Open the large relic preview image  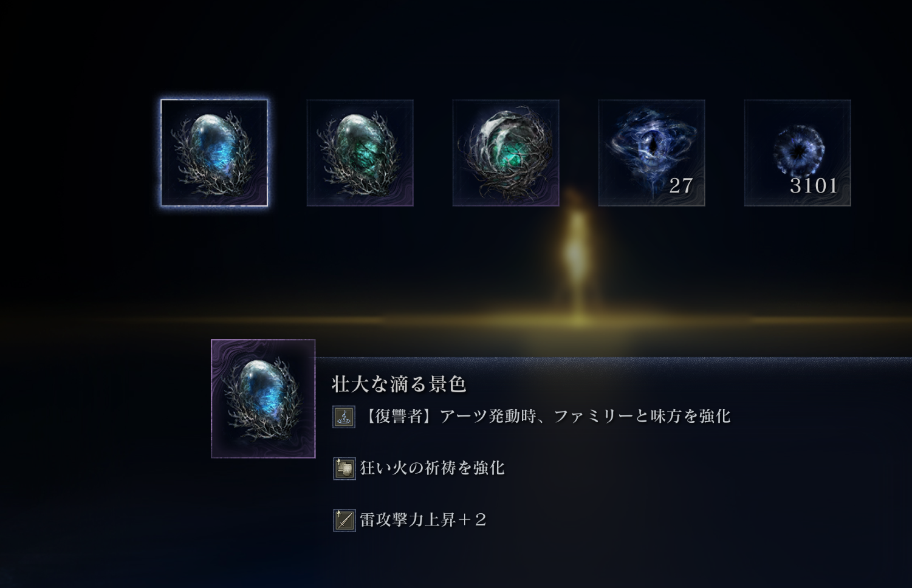click(x=263, y=398)
